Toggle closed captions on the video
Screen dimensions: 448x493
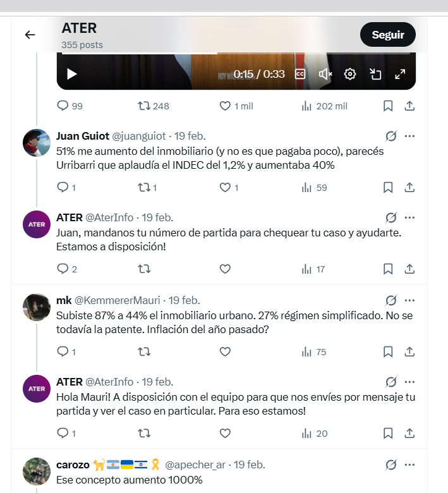pos(301,74)
